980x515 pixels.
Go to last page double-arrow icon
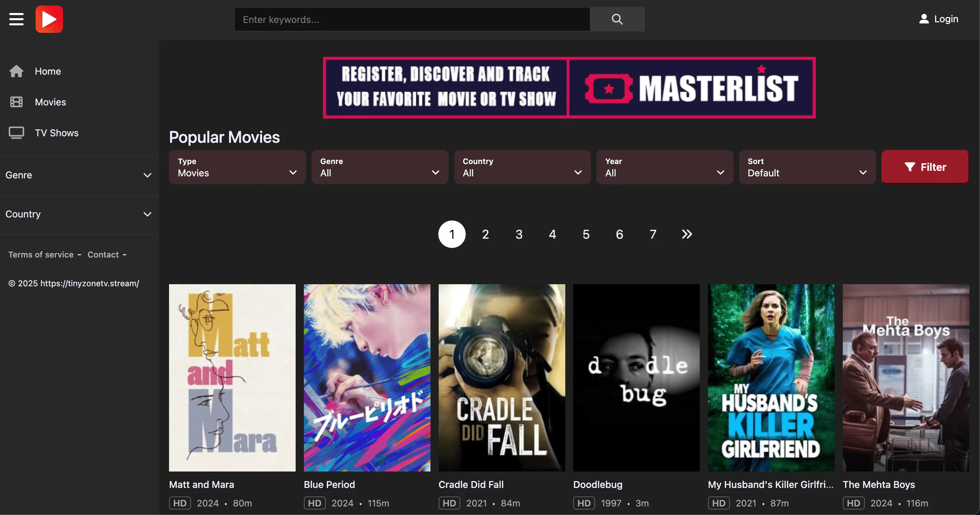pyautogui.click(x=687, y=234)
